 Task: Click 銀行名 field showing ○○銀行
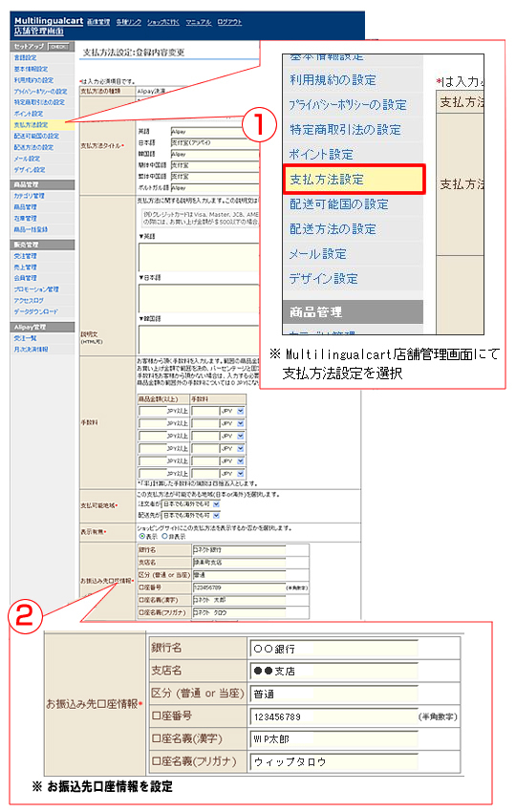[x=334, y=649]
